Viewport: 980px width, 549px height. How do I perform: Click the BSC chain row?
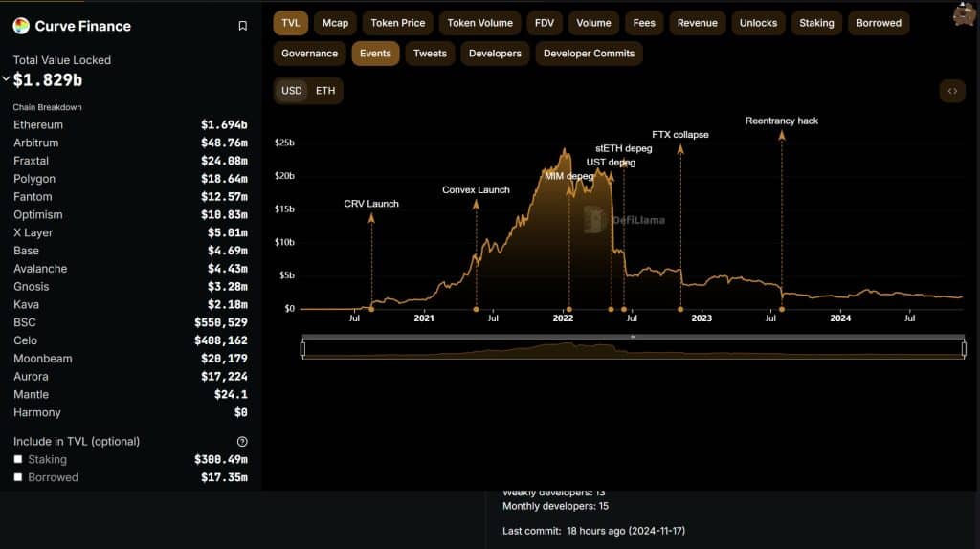tap(130, 323)
